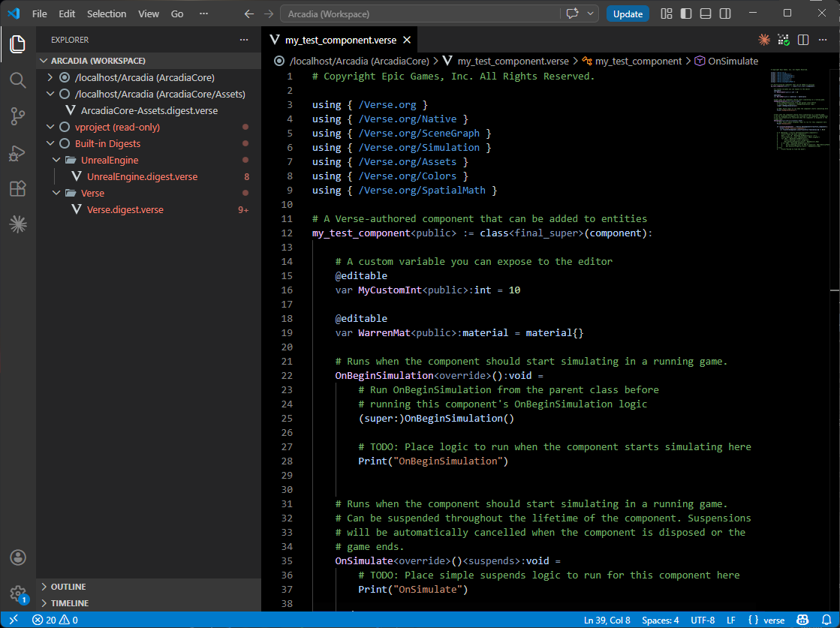Viewport: 840px width, 628px height.
Task: Open the remote window indicator in the status bar
Action: 14,620
